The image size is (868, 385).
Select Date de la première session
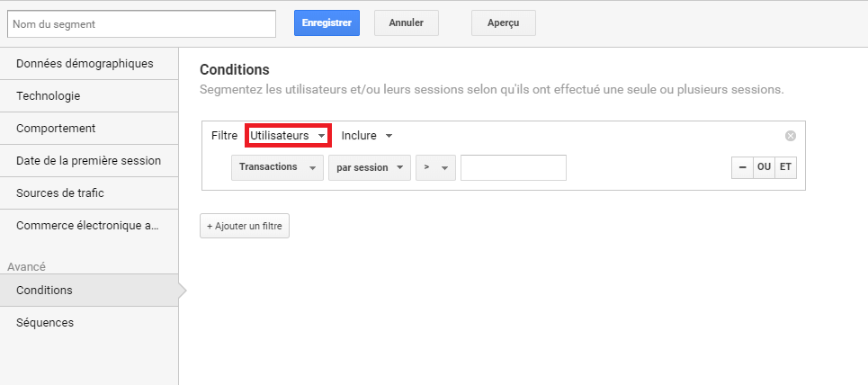(x=89, y=161)
